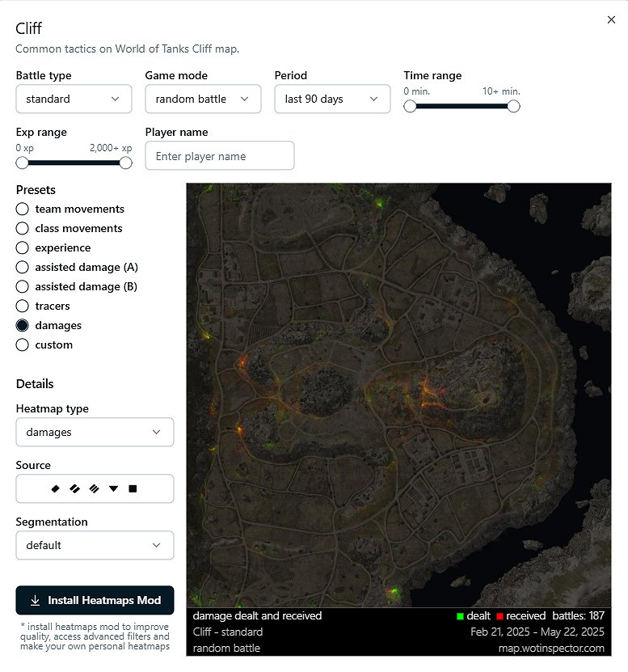
Task: Select the damages preset radio button
Action: pyautogui.click(x=23, y=326)
